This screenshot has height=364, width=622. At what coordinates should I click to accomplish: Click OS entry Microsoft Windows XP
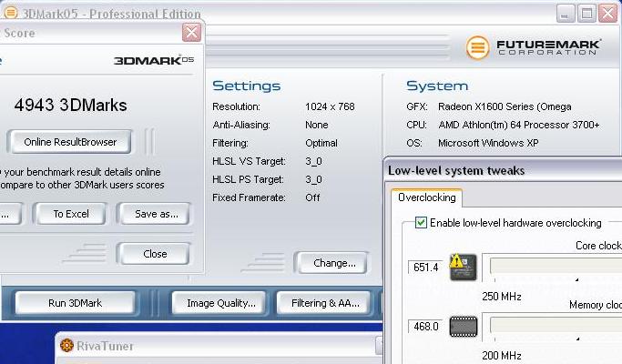pyautogui.click(x=488, y=143)
